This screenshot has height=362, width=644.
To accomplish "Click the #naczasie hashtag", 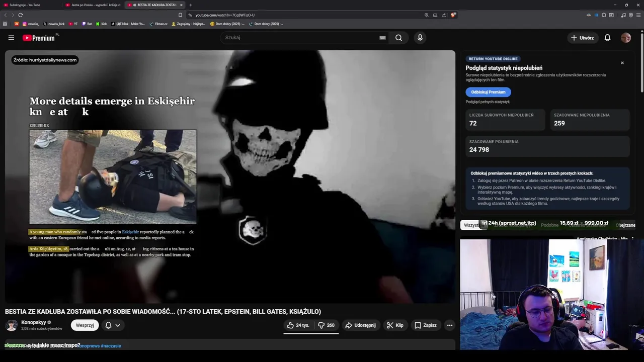I will coord(111,346).
